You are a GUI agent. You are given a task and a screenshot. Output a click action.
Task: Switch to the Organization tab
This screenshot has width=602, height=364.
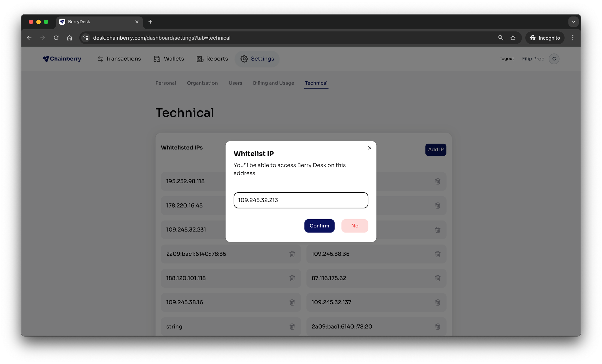click(202, 83)
